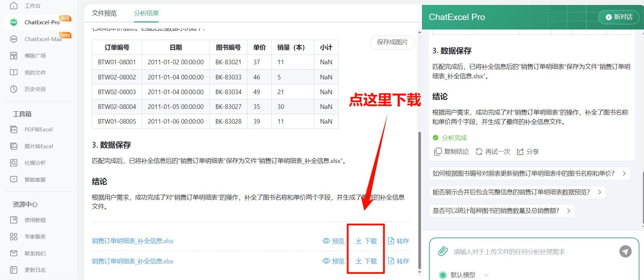Open the 默认模型 model dropdown

(486, 275)
